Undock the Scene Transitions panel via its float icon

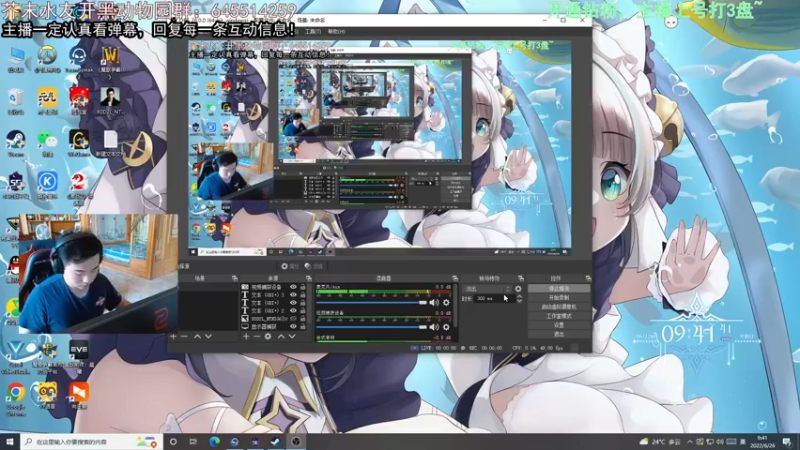521,279
